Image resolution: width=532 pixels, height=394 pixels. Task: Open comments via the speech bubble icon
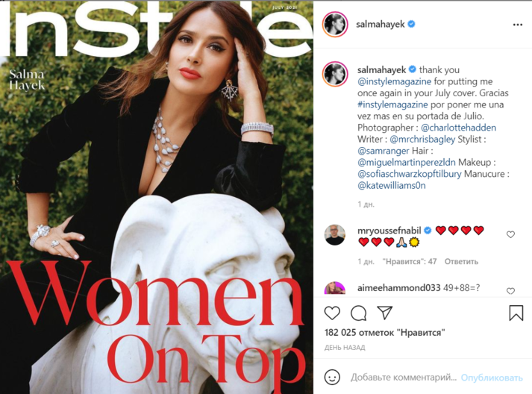(x=358, y=313)
